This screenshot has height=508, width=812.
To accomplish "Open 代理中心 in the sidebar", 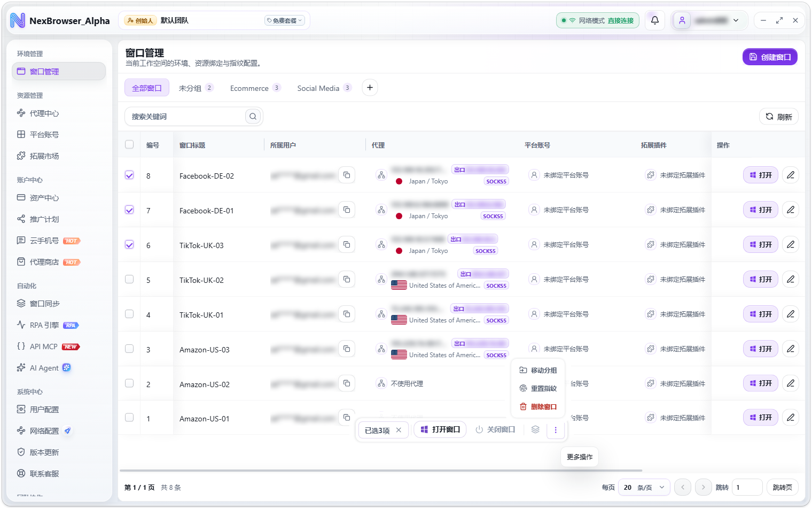I will pos(59,113).
